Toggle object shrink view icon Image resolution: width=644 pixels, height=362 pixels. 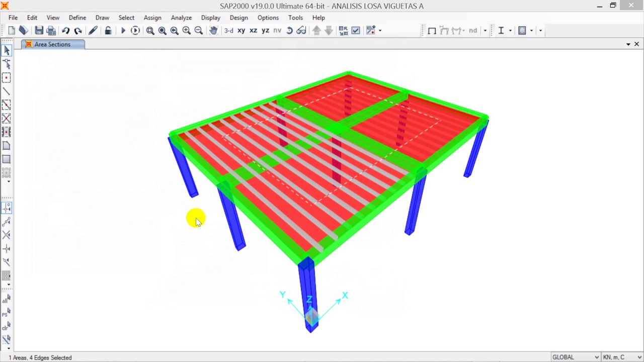click(344, 31)
